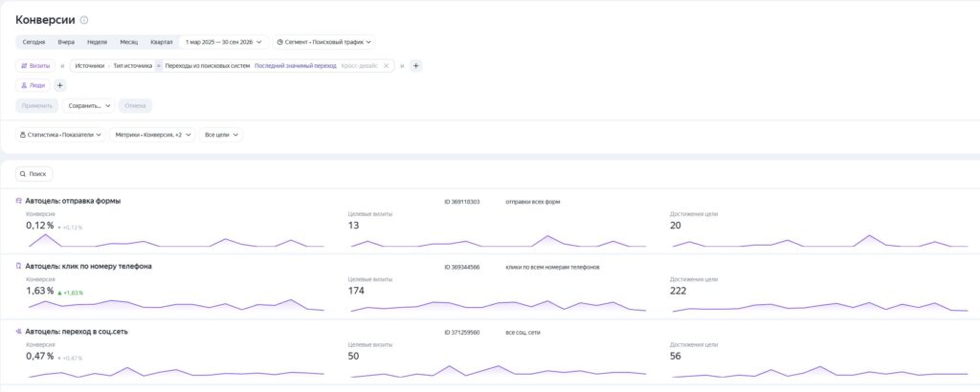980x392 pixels.
Task: Click the form goal icon beside Автоцель: отправка формы
Action: [x=19, y=201]
